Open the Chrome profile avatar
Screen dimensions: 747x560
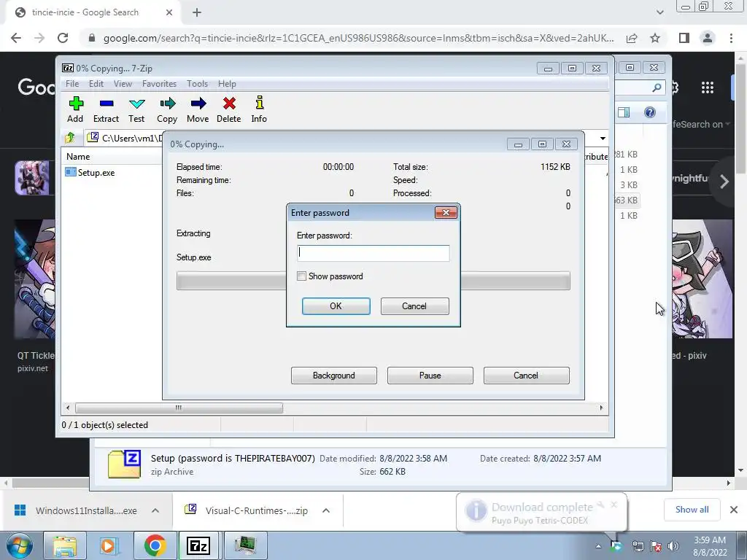coord(708,38)
